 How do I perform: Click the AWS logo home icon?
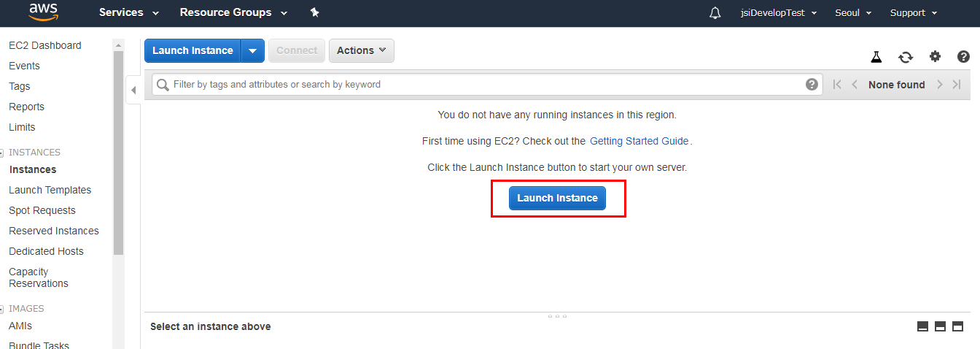pyautogui.click(x=44, y=12)
